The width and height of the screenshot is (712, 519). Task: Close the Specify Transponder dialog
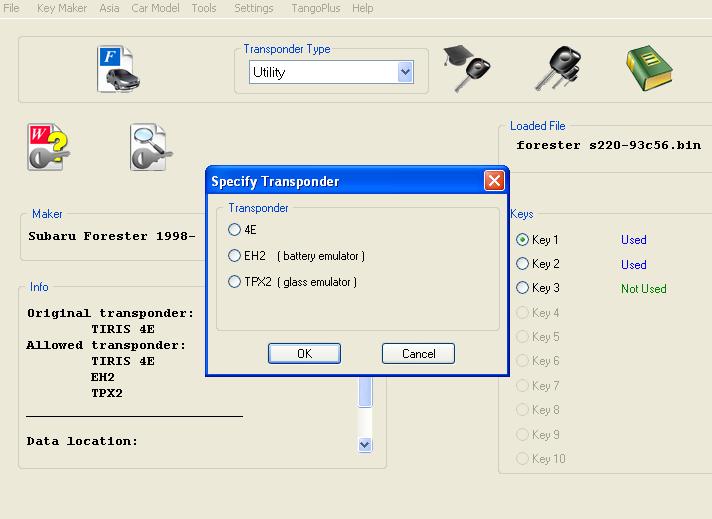pyautogui.click(x=494, y=181)
